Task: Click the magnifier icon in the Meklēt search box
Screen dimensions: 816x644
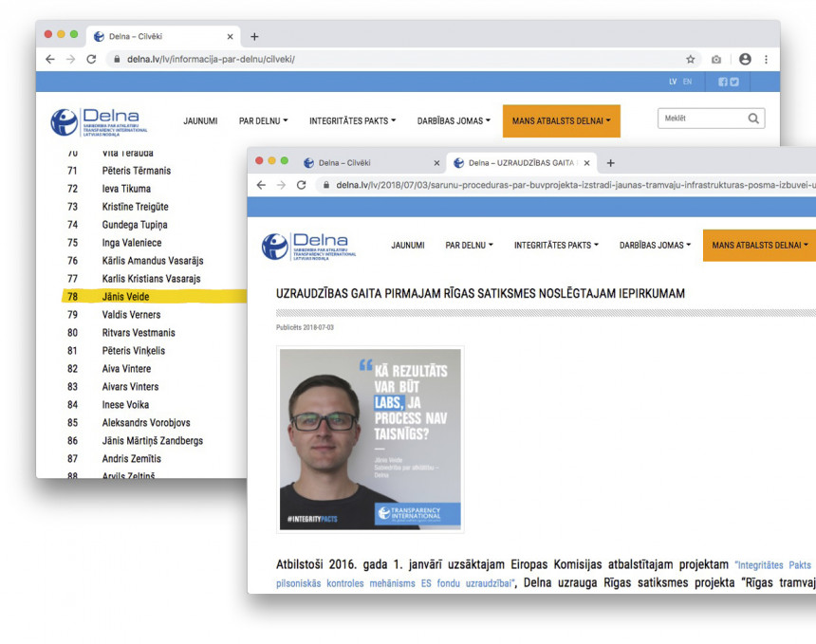Action: [x=753, y=119]
